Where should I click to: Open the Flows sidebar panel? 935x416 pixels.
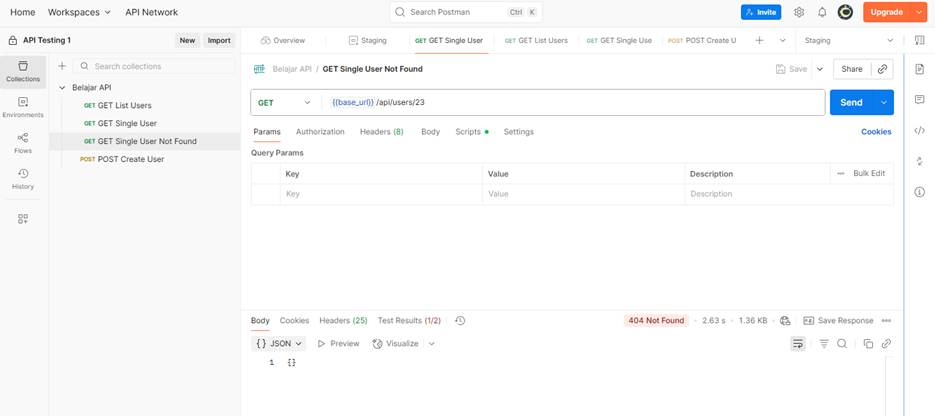(23, 142)
